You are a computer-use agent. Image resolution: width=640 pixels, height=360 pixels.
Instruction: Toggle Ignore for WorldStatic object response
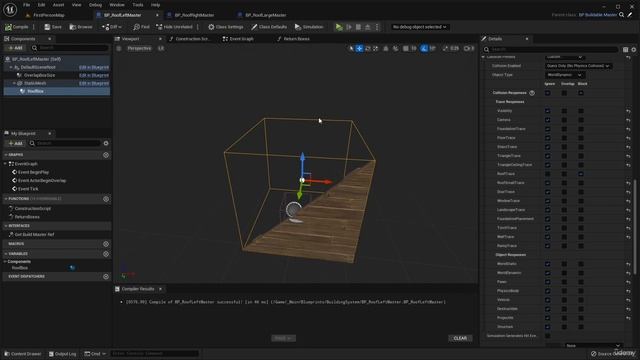547,264
